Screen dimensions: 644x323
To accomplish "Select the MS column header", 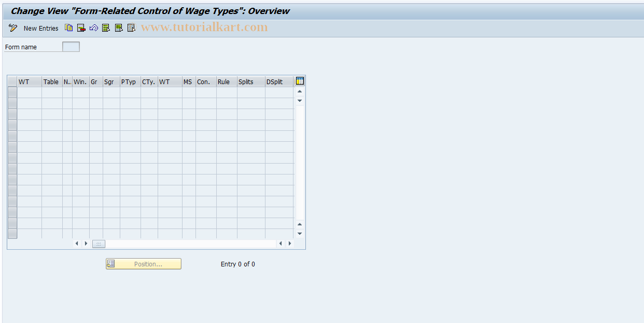I will click(x=189, y=82).
